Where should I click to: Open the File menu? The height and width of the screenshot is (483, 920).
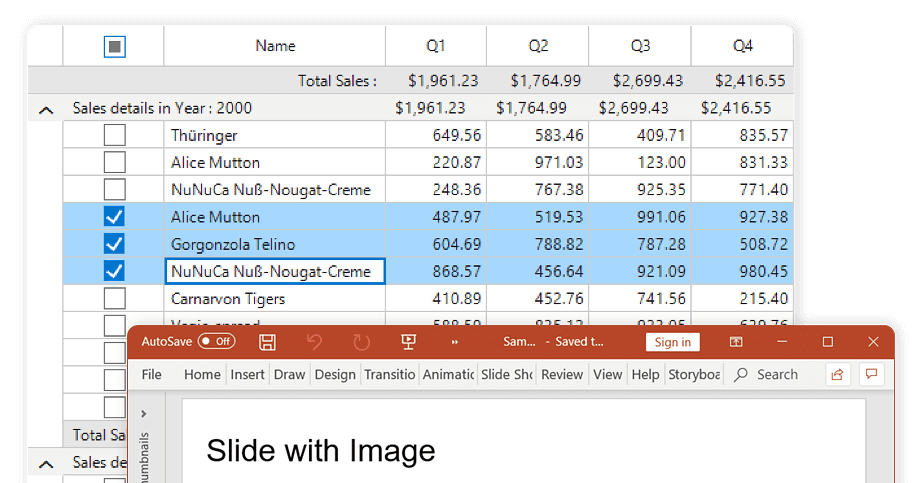(x=151, y=374)
